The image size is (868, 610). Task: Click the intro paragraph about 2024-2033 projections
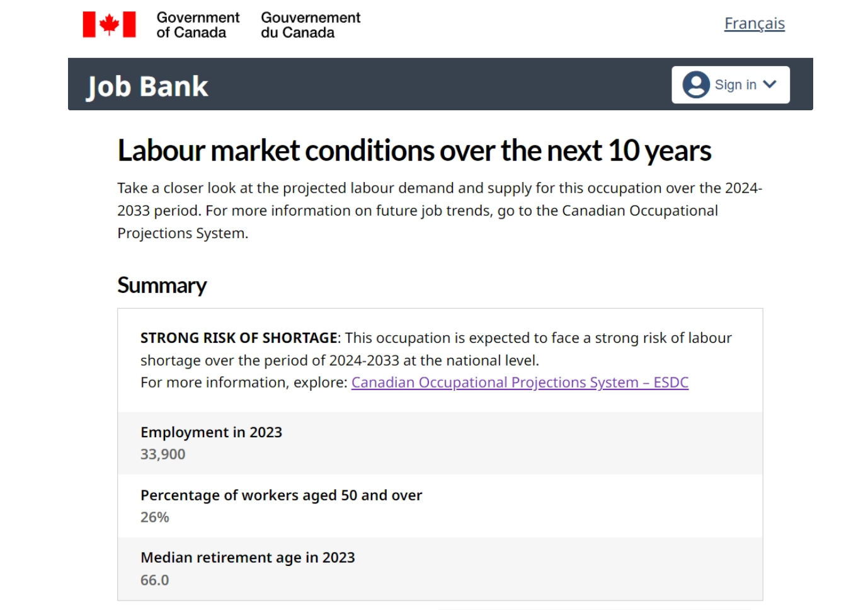[440, 210]
